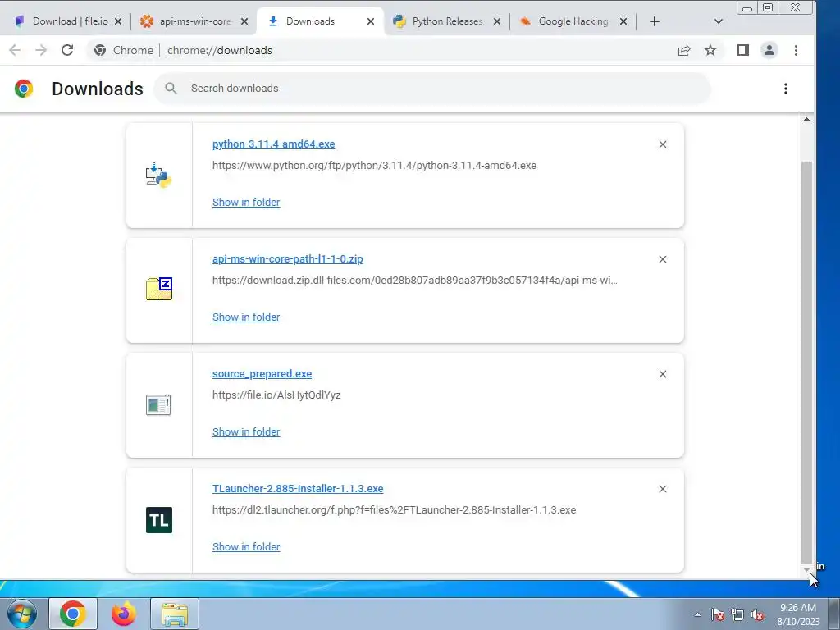Show python-3.11.4-amd64.exe in folder
This screenshot has width=840, height=630.
(246, 202)
